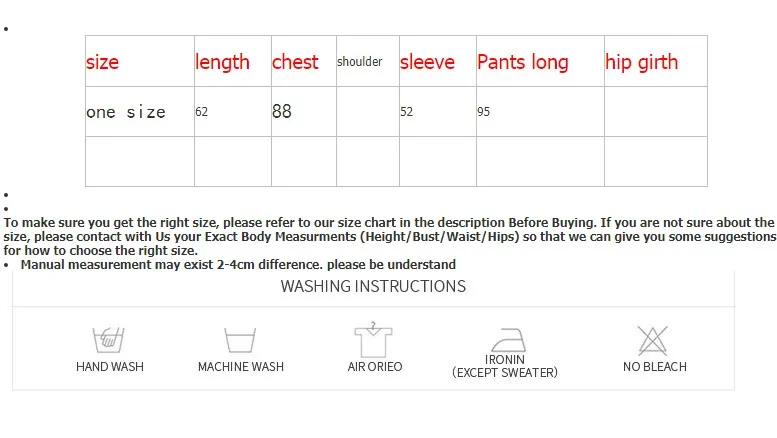Click the no bleach crossed triangle icon
Screen dimensions: 777x438
(653, 340)
